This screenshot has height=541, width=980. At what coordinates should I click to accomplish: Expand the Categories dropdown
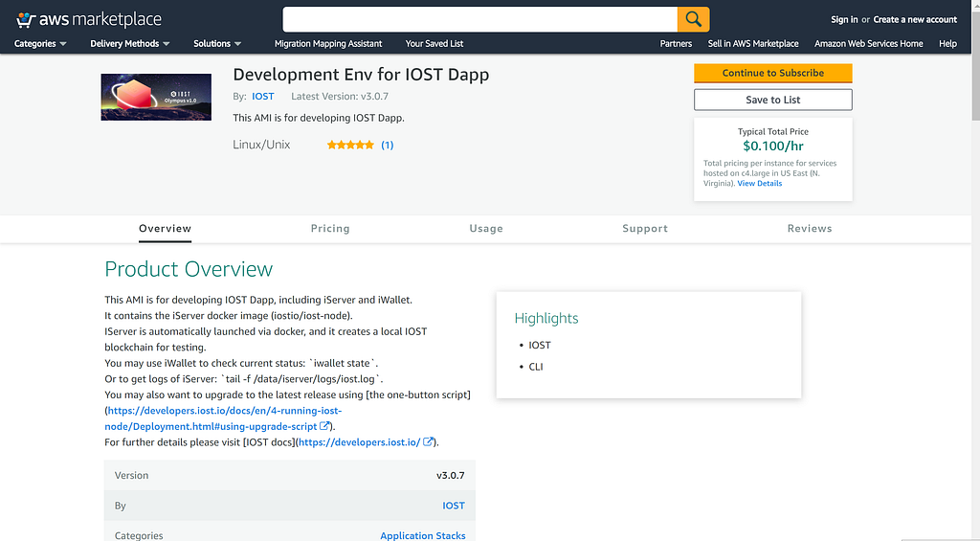pos(40,44)
